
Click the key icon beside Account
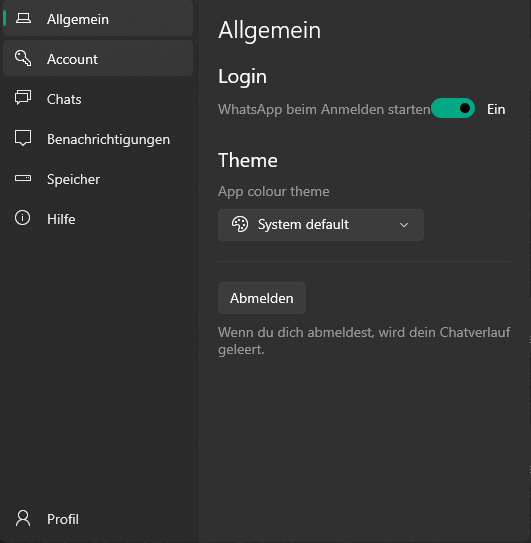[23, 58]
